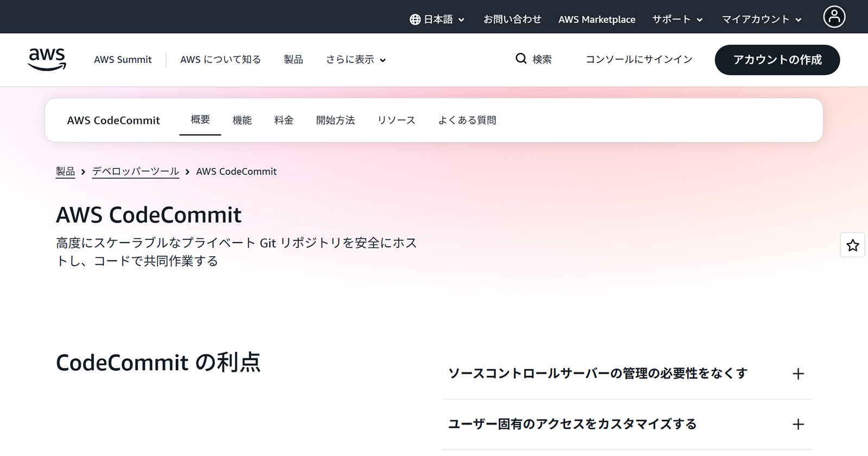Click AWS CodeCommit in the sub-navigation bar
This screenshot has height=456, width=868.
click(x=113, y=121)
